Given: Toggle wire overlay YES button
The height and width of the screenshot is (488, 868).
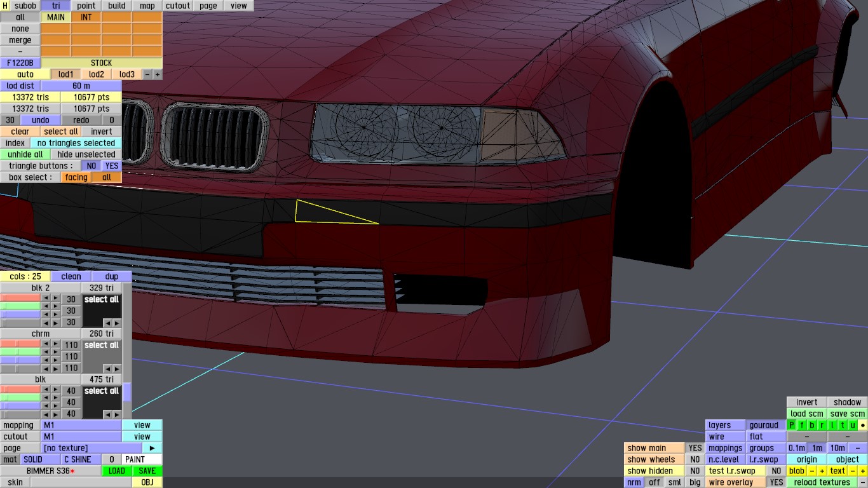Looking at the screenshot, I should pos(776,482).
